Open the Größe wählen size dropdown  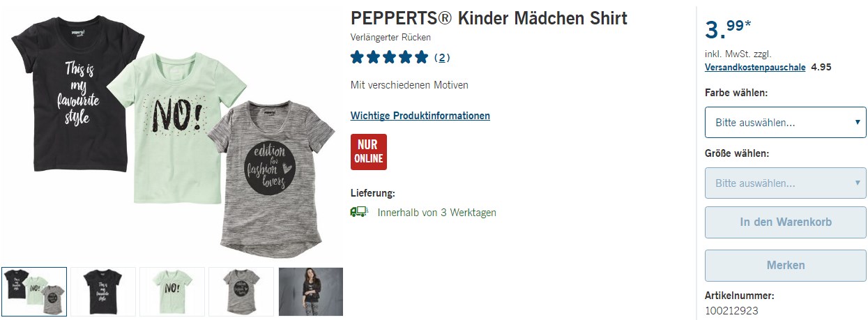click(x=786, y=183)
